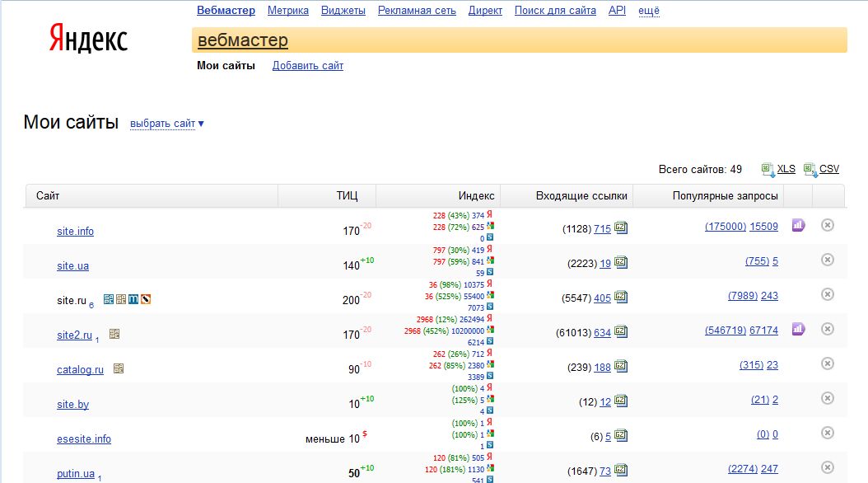
Task: Open purple statistics chart icon for site.info
Action: point(798,225)
